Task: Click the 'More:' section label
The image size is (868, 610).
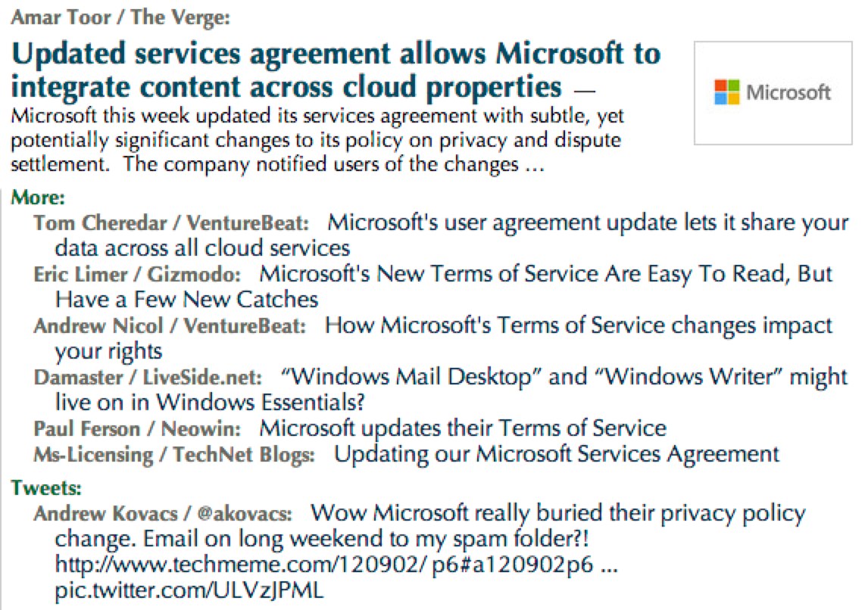Action: 38,198
